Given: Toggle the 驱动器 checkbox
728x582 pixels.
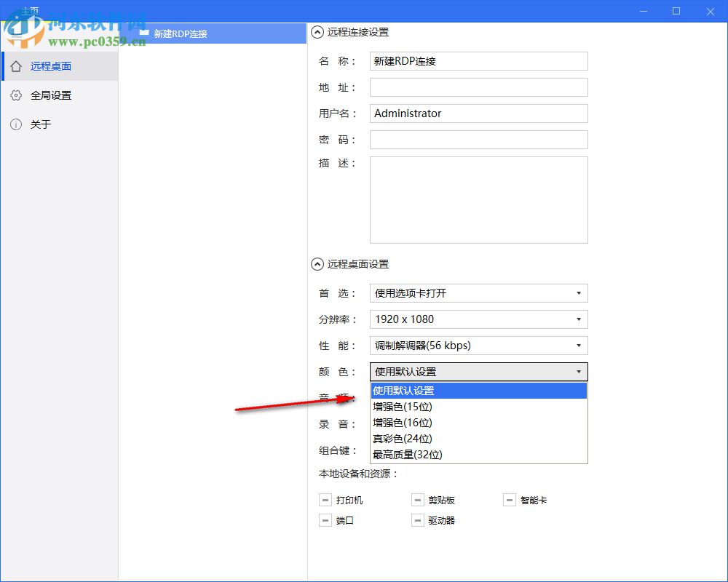Looking at the screenshot, I should pos(418,520).
